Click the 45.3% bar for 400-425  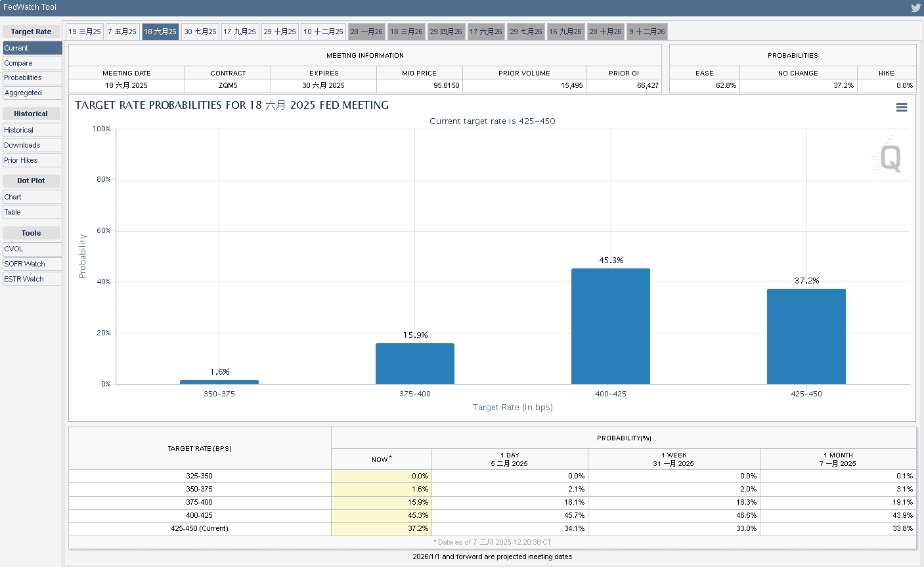click(x=611, y=326)
